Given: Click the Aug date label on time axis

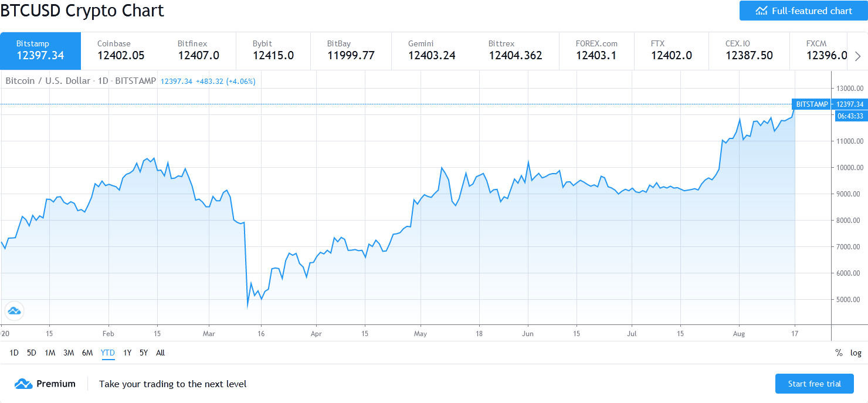Looking at the screenshot, I should pyautogui.click(x=739, y=333).
